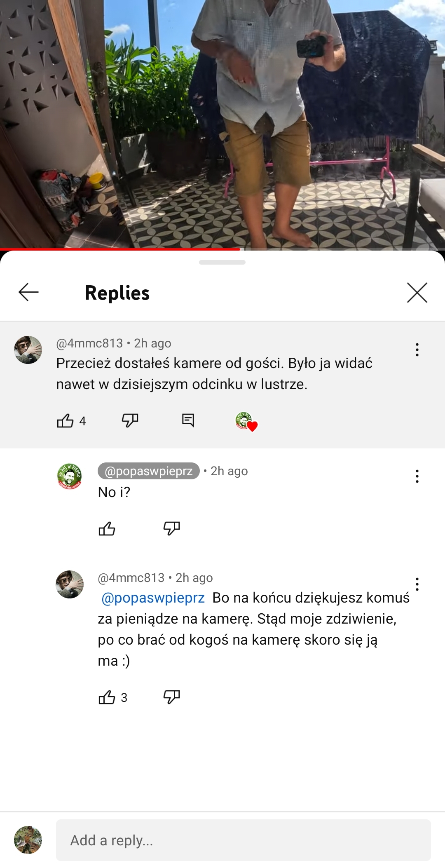Open @4mmc813 avatar on top comment
This screenshot has width=445, height=868.
click(x=28, y=350)
